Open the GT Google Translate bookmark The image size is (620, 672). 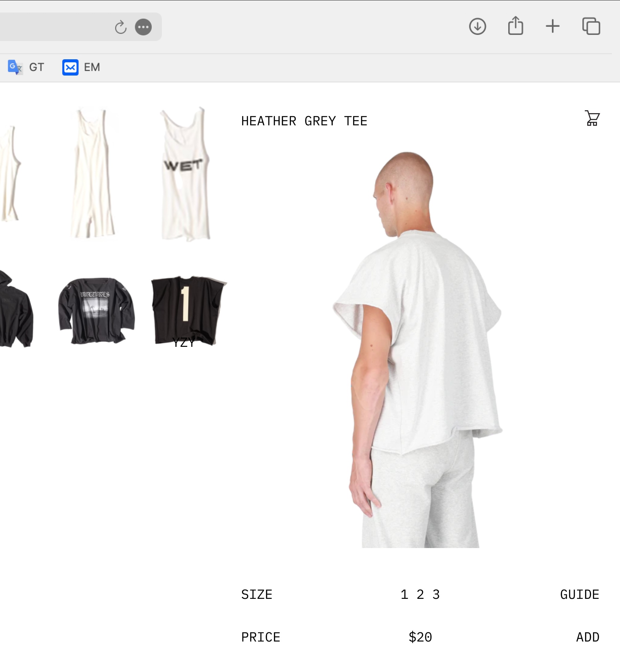click(x=26, y=67)
